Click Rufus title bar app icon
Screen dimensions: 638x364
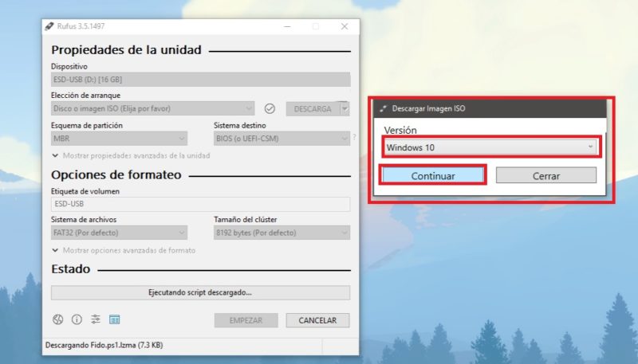[49, 26]
